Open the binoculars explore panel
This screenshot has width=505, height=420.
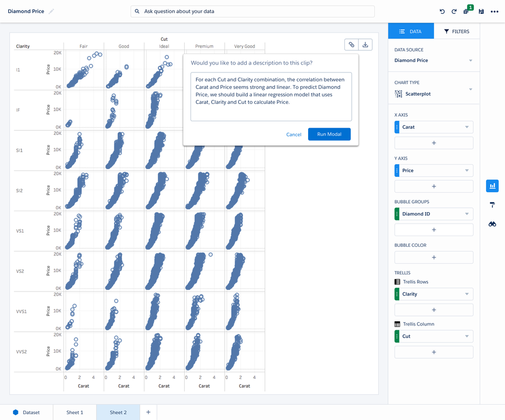pos(492,224)
